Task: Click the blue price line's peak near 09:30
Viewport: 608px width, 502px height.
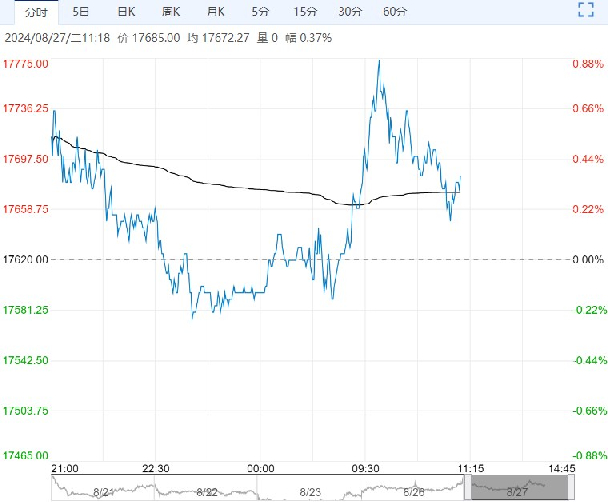Action: pos(378,62)
